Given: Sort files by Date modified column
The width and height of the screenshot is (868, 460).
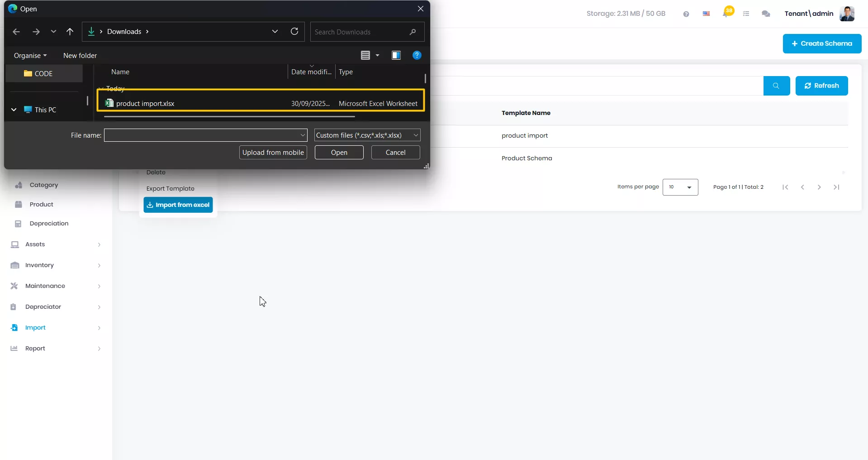Looking at the screenshot, I should (311, 72).
